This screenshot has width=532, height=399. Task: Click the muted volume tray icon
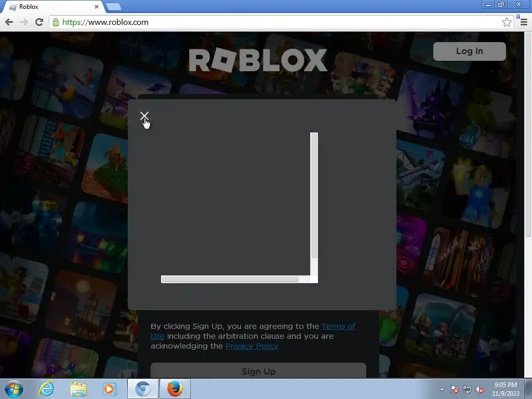click(480, 389)
